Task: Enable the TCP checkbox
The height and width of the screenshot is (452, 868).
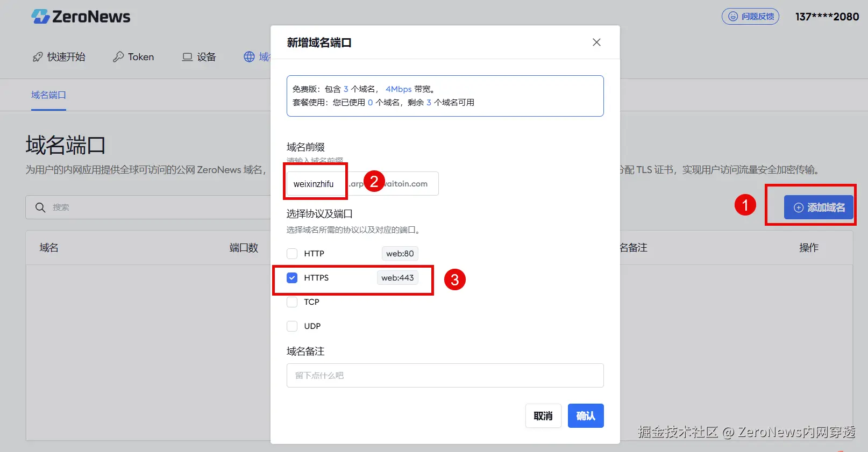Action: 292,302
